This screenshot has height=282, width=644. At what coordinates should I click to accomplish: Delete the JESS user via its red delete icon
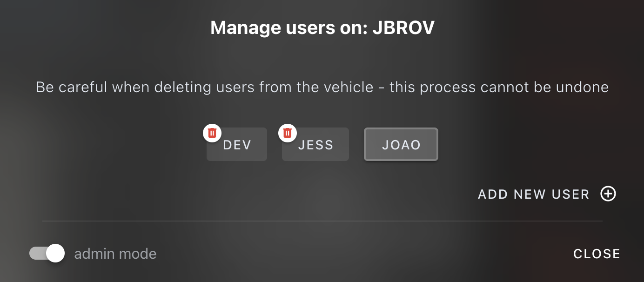click(x=288, y=133)
